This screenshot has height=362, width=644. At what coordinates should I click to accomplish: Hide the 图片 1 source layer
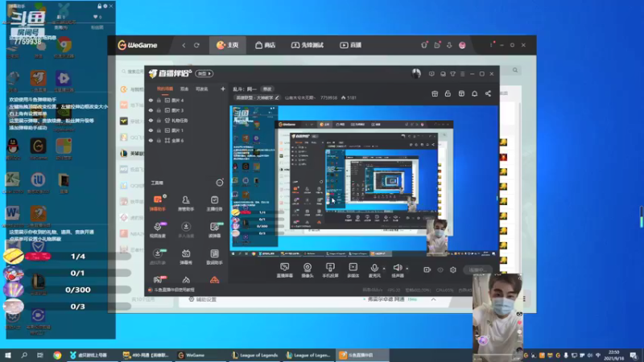(x=151, y=130)
